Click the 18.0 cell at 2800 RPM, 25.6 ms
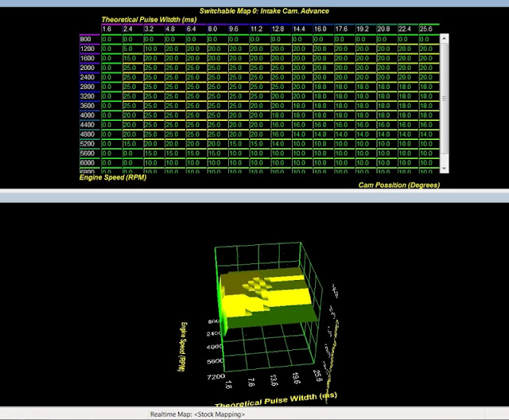Viewport: 509px width, 420px height. (x=429, y=87)
